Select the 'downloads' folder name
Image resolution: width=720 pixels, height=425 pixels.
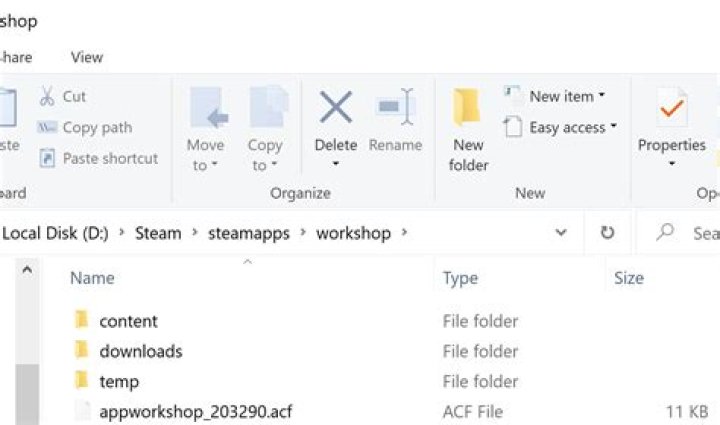click(141, 352)
